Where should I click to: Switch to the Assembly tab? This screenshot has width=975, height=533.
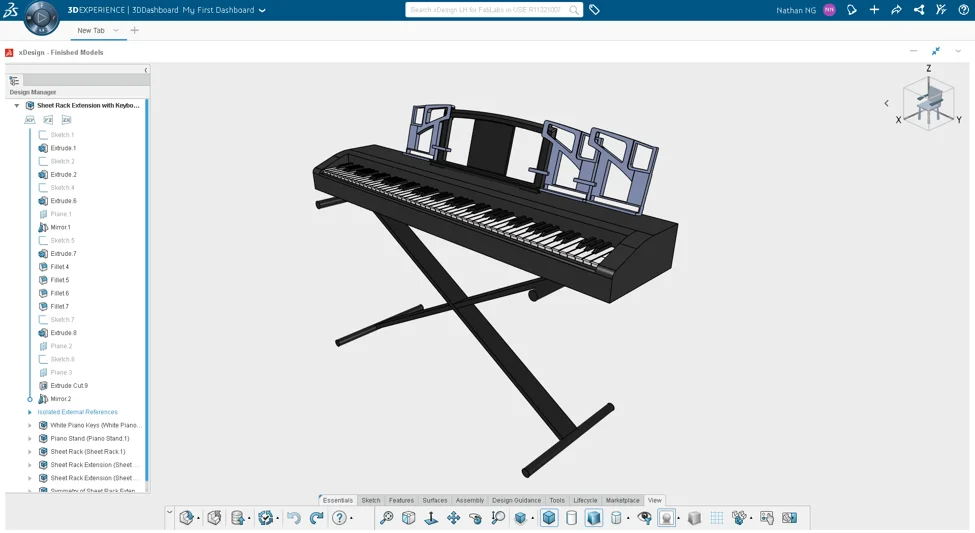[x=469, y=500]
